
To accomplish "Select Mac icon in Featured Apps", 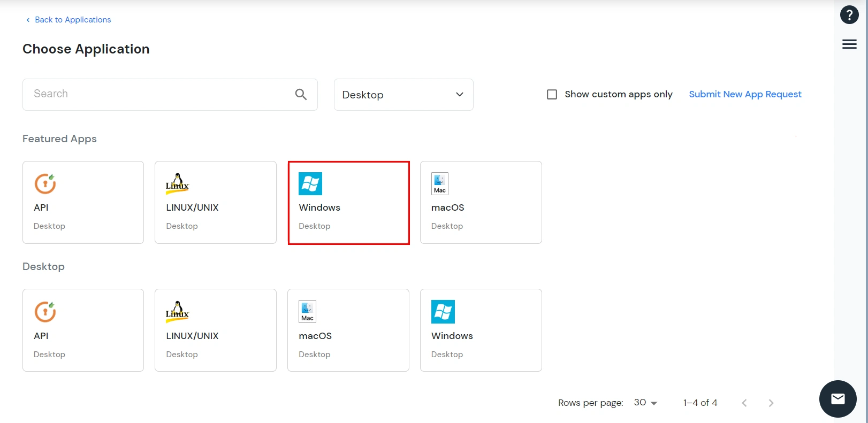I will coord(440,183).
